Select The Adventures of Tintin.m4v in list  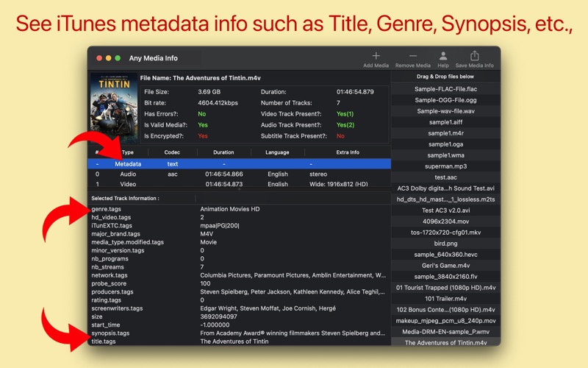point(445,342)
